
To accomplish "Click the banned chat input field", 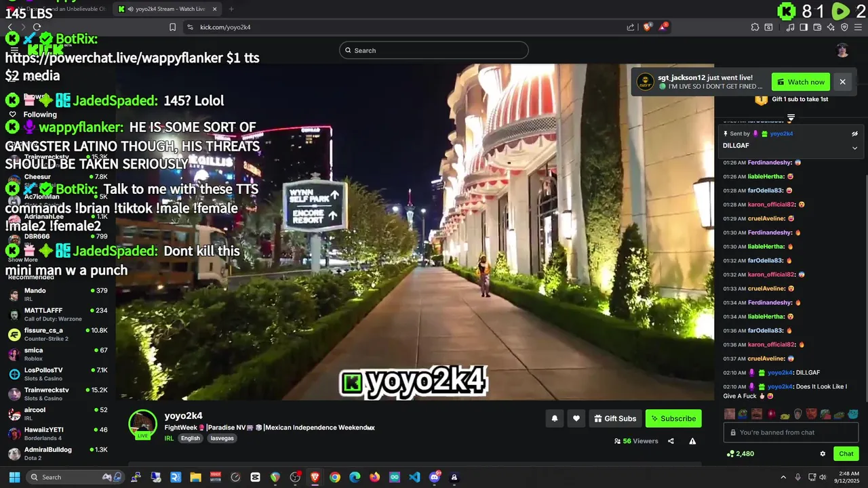I will (x=791, y=432).
